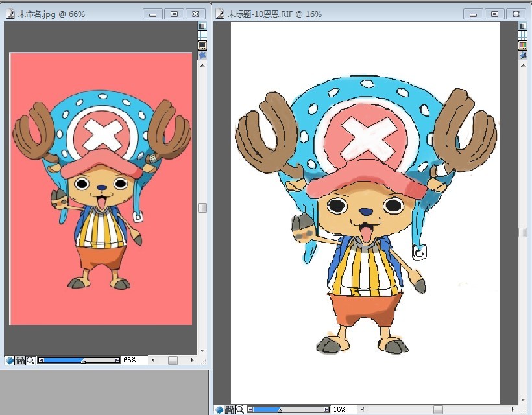Open the navigator binoculars in 未标题-10恩恩.RIF window
Image resolution: width=532 pixels, height=415 pixels.
230,410
